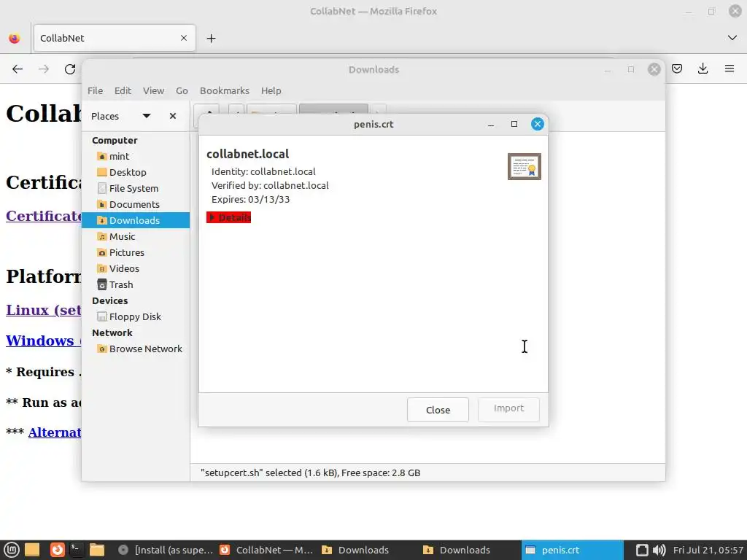Screen dimensions: 747x560
Task: Select Downloads in the Places sidebar
Action: [x=136, y=220]
